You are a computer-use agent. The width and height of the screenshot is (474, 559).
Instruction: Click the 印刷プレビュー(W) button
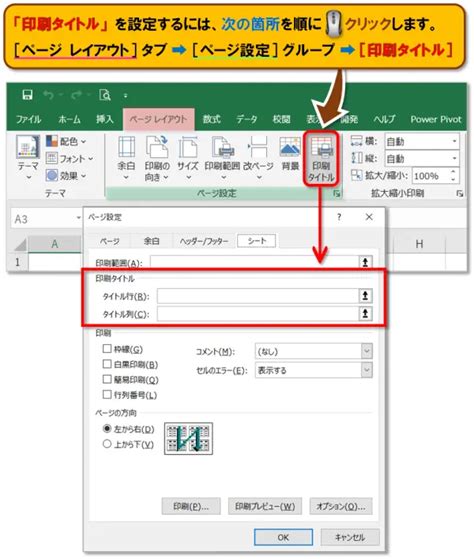click(265, 506)
